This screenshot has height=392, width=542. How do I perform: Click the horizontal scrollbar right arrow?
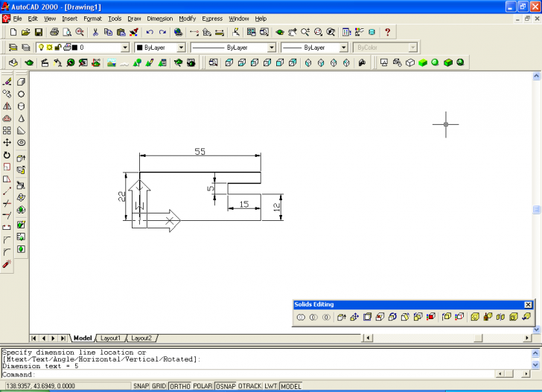(x=527, y=338)
